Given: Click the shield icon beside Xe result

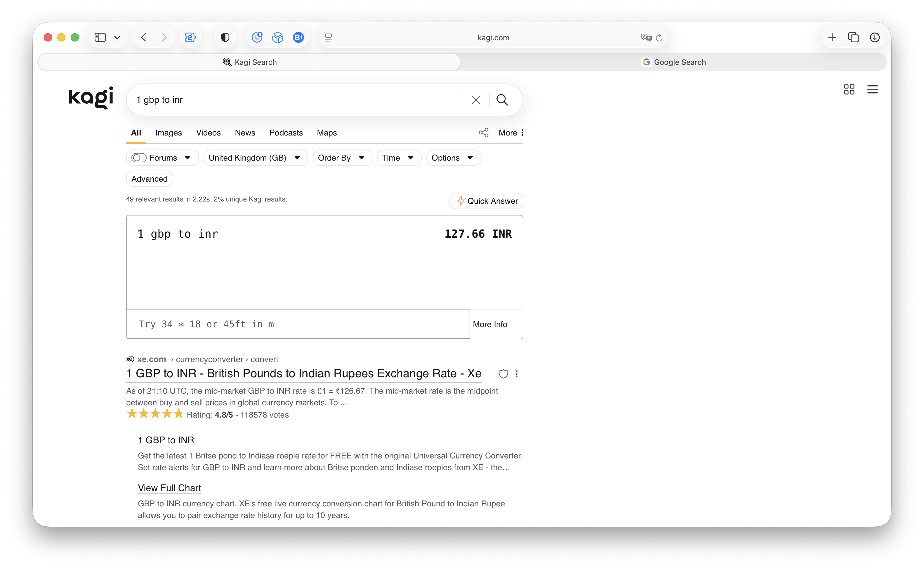Looking at the screenshot, I should point(503,373).
